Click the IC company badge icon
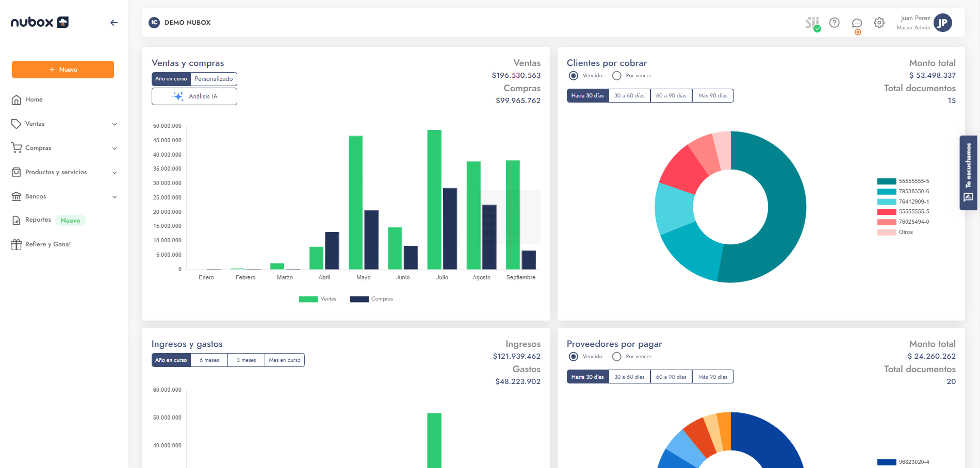The image size is (980, 468). (154, 23)
